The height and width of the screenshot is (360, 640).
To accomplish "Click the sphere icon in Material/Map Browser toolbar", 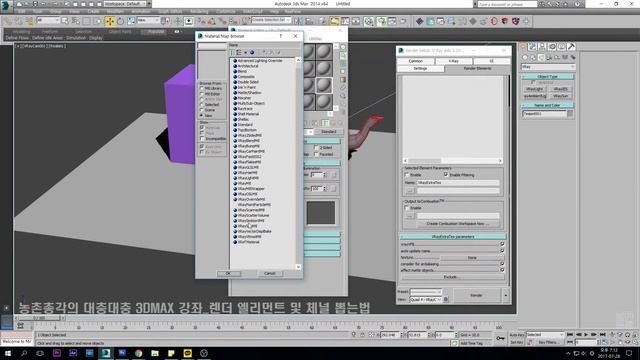I will pos(252,52).
